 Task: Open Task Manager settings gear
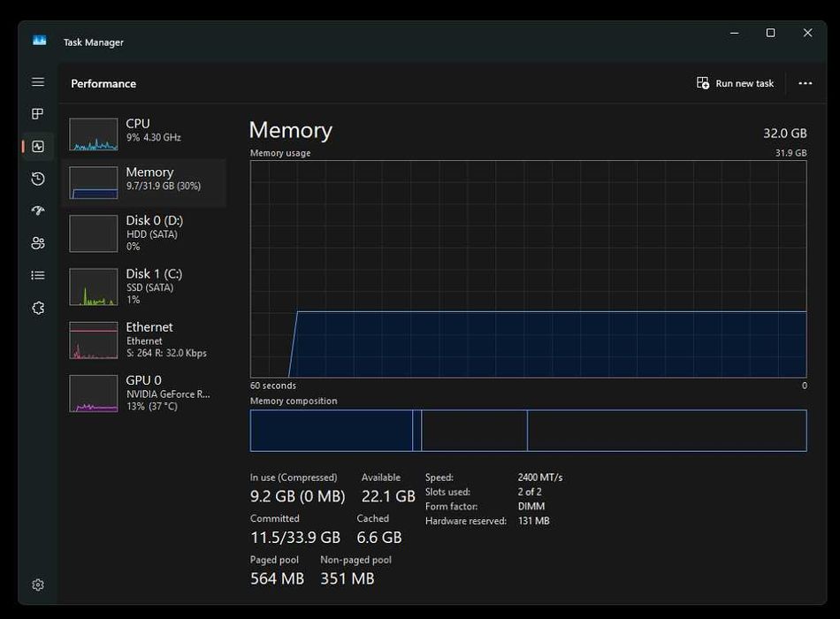[x=38, y=585]
